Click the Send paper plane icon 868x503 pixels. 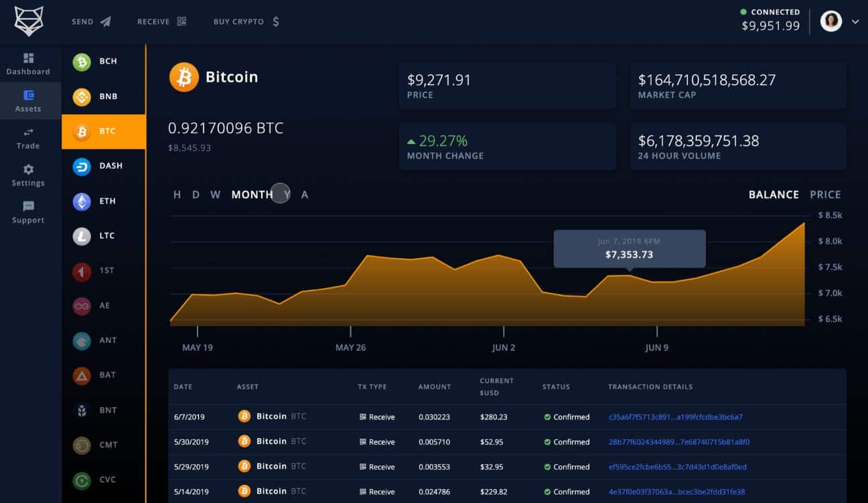106,21
